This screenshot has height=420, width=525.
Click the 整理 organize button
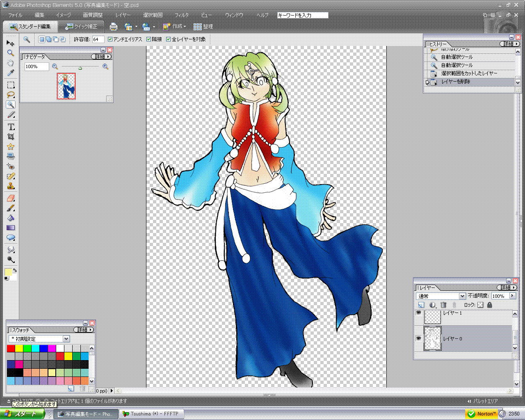203,27
